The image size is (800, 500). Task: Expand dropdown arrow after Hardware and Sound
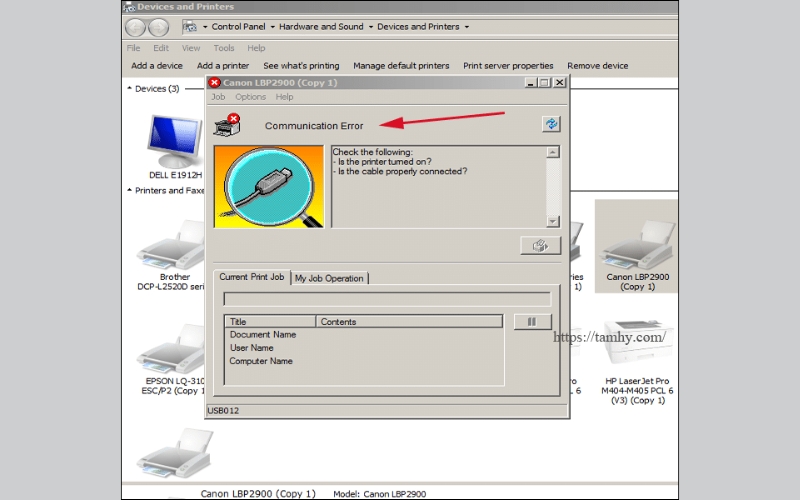coord(370,27)
